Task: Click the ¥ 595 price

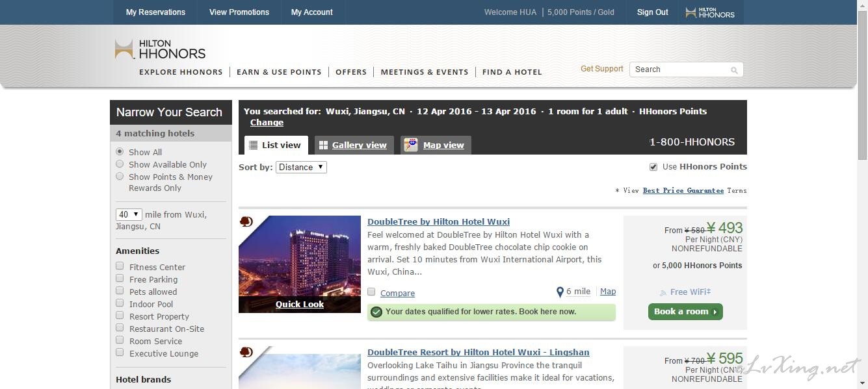Action: [724, 358]
